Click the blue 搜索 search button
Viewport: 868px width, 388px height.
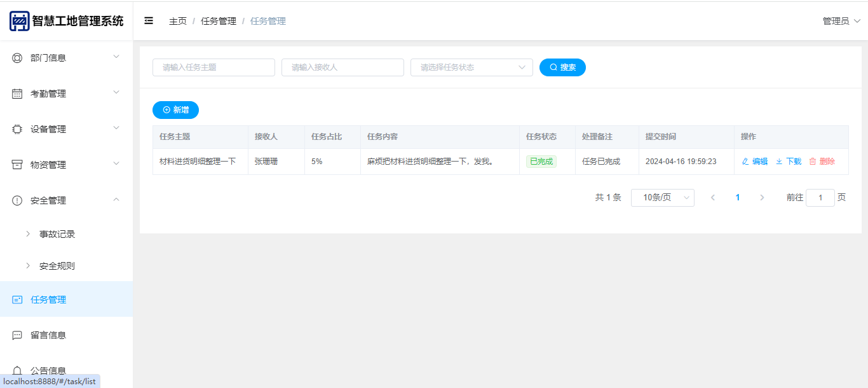click(562, 67)
